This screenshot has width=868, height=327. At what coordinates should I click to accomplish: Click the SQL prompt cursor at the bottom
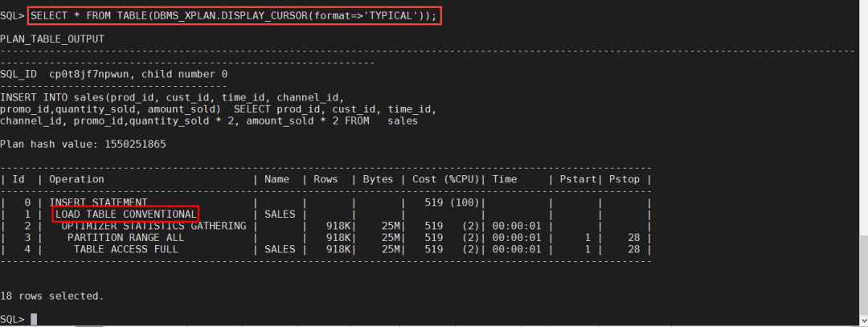(x=33, y=319)
